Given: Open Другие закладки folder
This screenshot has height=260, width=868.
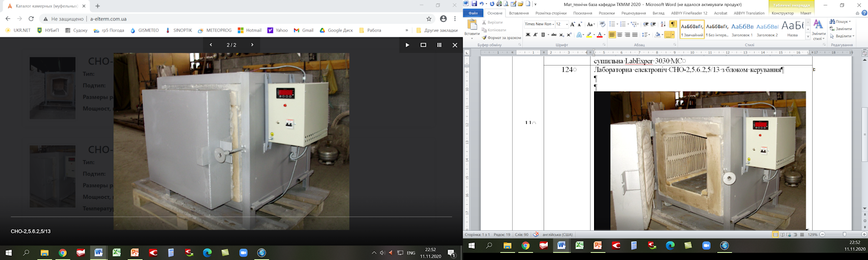Looking at the screenshot, I should (x=437, y=30).
